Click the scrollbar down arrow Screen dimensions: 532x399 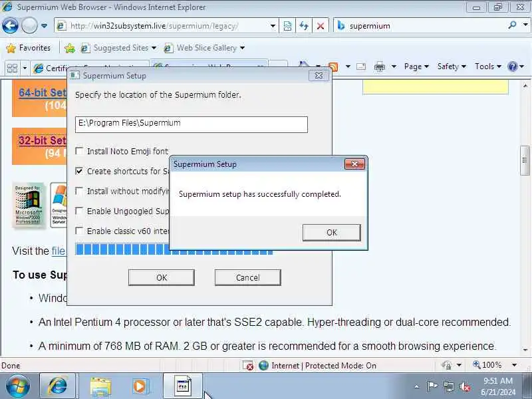click(525, 350)
